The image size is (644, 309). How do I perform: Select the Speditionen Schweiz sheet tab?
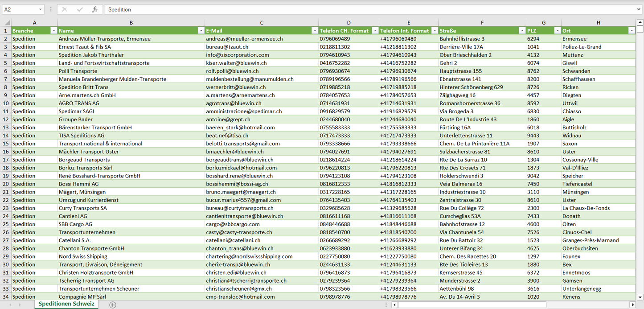(x=66, y=304)
